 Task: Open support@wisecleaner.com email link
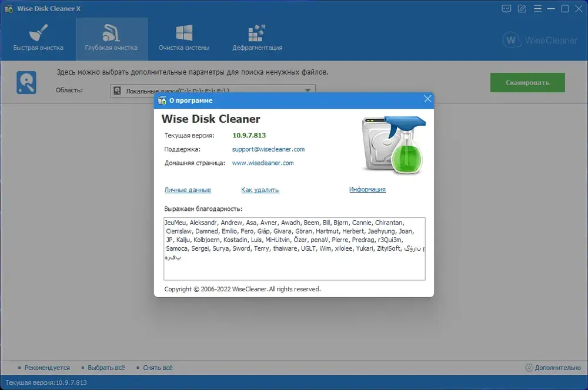coord(268,149)
